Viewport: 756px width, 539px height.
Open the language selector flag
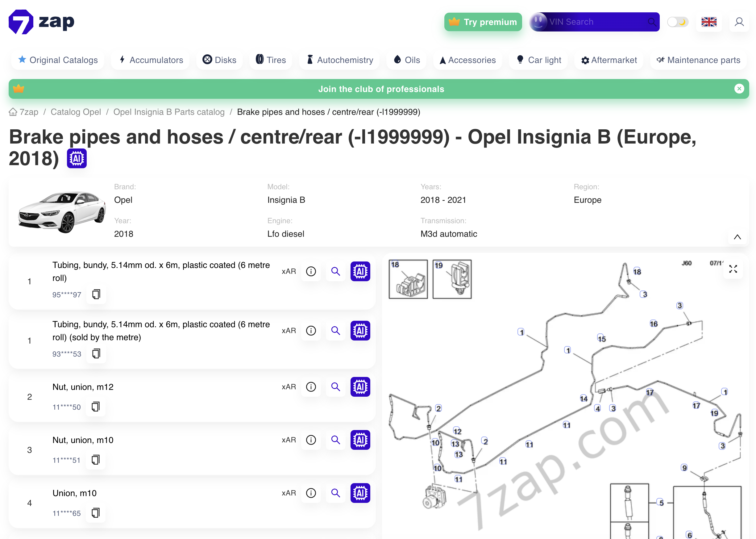(709, 22)
